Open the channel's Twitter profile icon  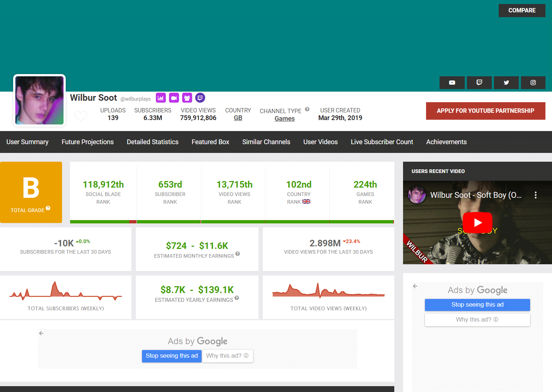(506, 82)
